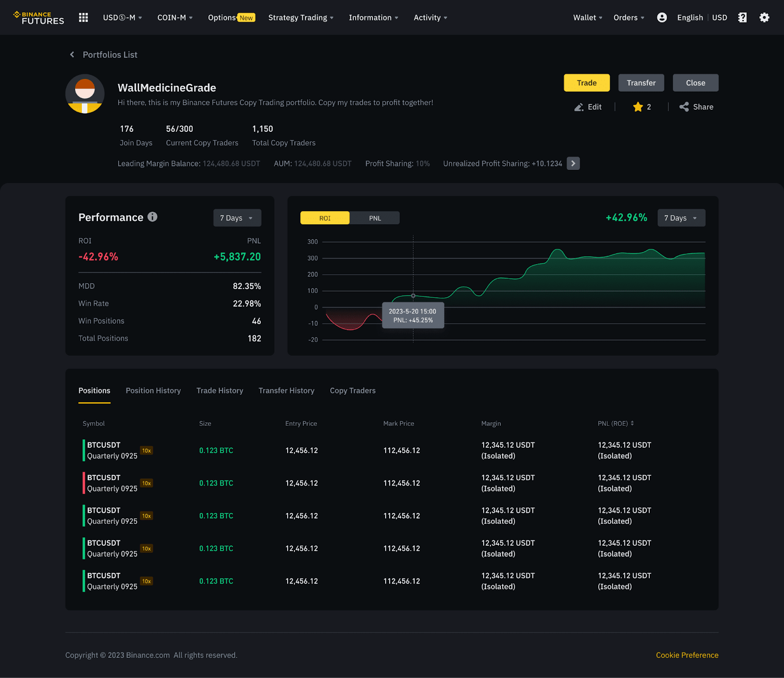Screen dimensions: 784x678
Task: Click the Win Positions 46 value
Action: coord(256,321)
